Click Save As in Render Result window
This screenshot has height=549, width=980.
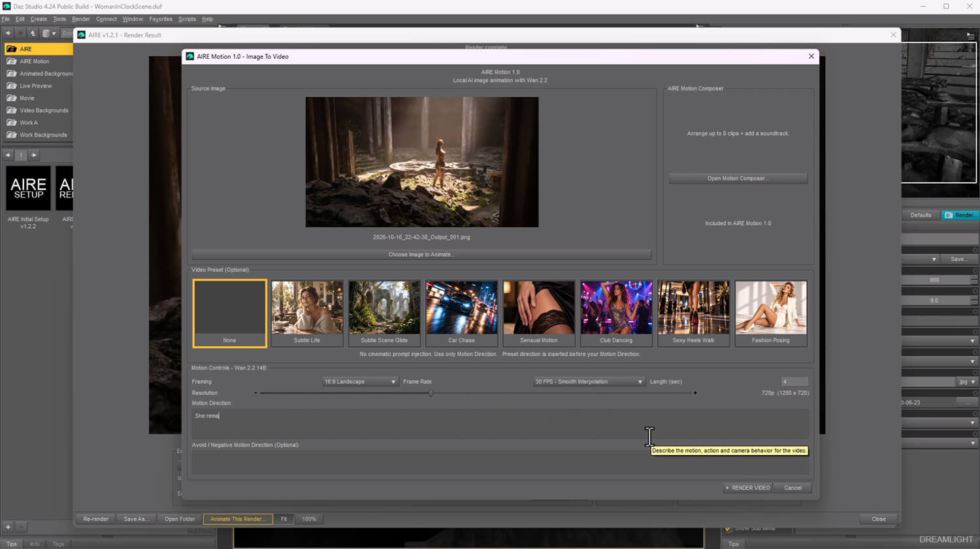click(x=136, y=519)
